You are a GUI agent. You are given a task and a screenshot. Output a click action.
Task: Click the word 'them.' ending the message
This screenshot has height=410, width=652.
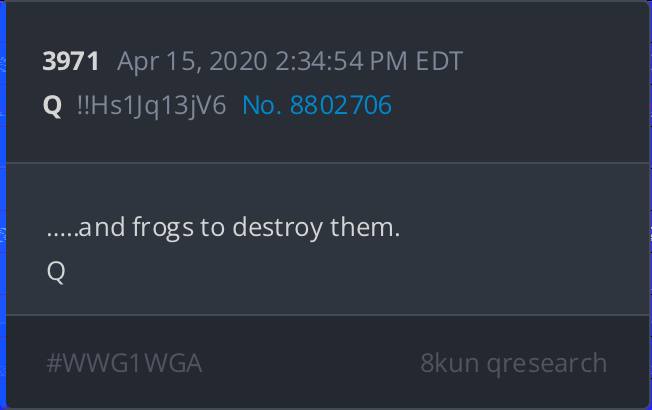click(x=365, y=227)
